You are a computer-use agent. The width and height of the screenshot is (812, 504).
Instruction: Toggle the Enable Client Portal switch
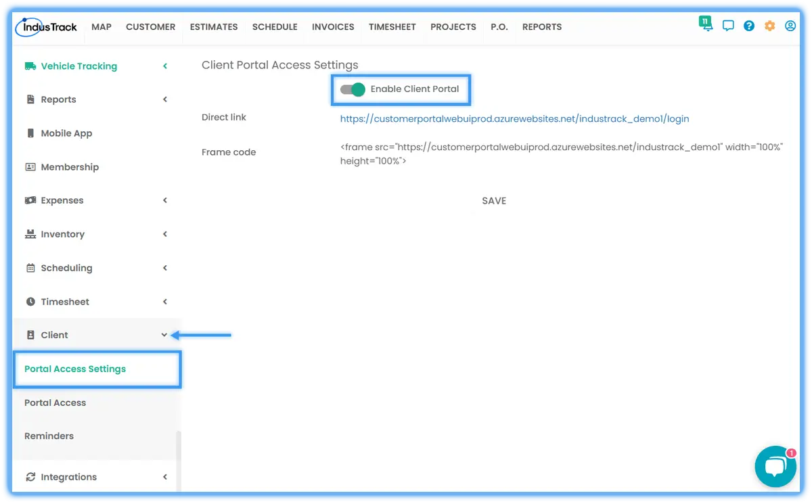pos(353,89)
